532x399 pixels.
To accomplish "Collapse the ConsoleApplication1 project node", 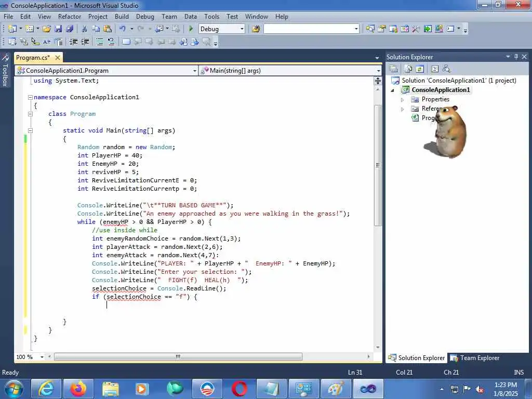I will pyautogui.click(x=393, y=90).
